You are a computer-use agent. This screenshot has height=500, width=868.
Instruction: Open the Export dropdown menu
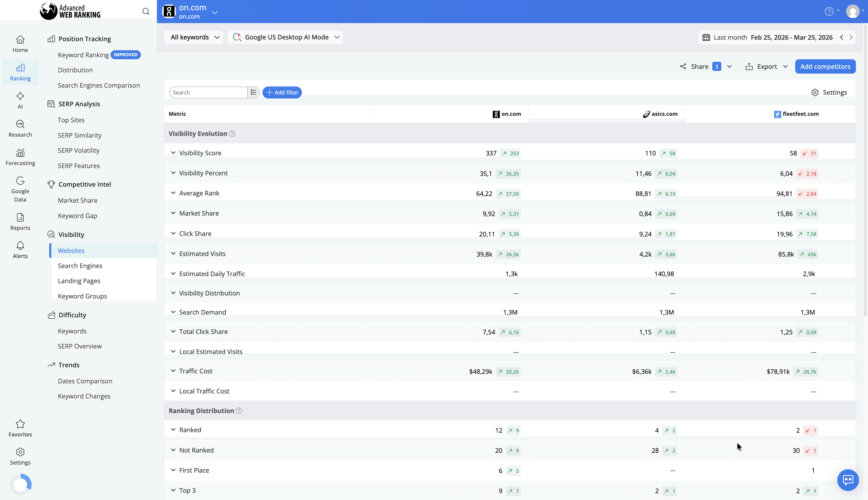[767, 66]
